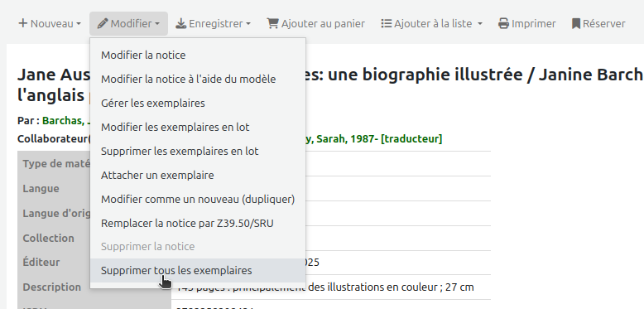Choose Modifier la notice à l'aide du modèle
Viewport: 644px width, 309px height.
pyautogui.click(x=198, y=79)
